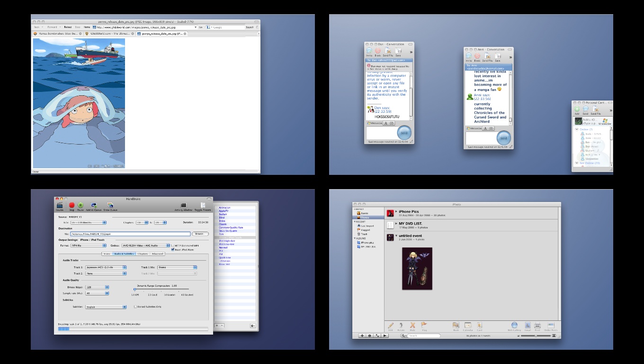Select AppleTV preset in the presets drawer
This screenshot has width=644, height=364.
(x=224, y=211)
